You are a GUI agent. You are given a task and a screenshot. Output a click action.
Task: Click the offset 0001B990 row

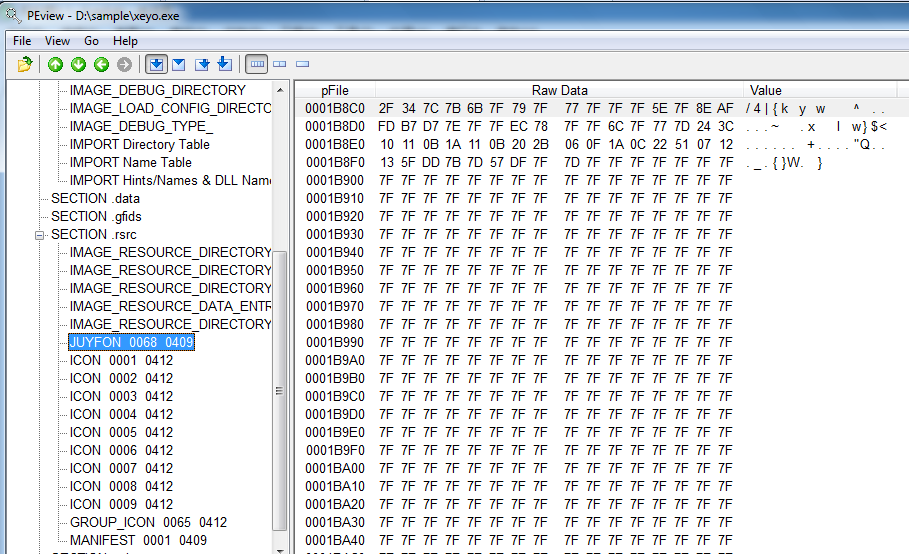point(602,342)
